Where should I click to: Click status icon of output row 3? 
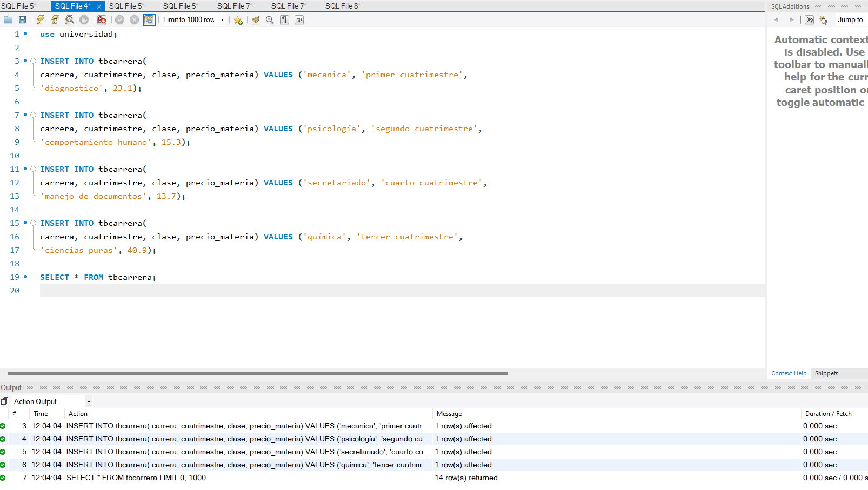[3, 426]
